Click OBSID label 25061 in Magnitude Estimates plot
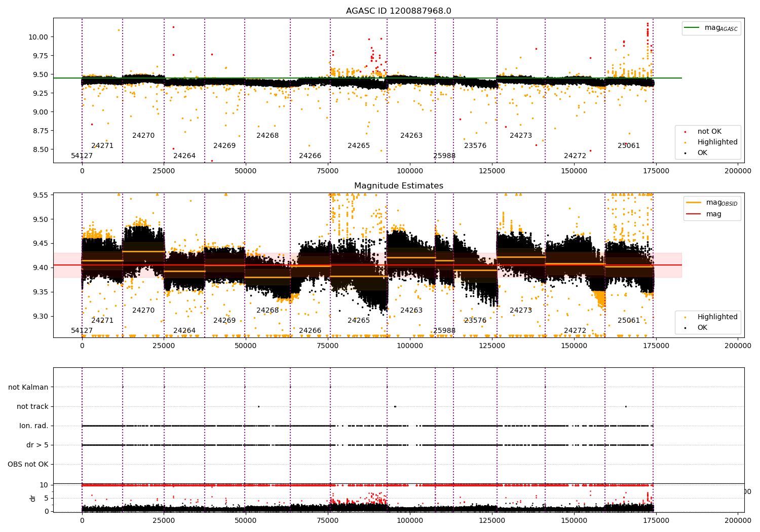Image resolution: width=760 pixels, height=532 pixels. click(x=629, y=321)
